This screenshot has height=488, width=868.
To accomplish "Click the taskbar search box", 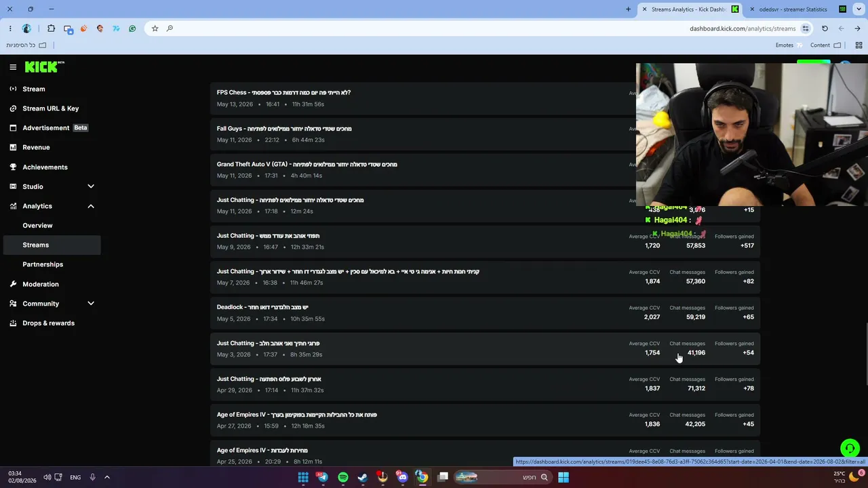I will click(502, 477).
